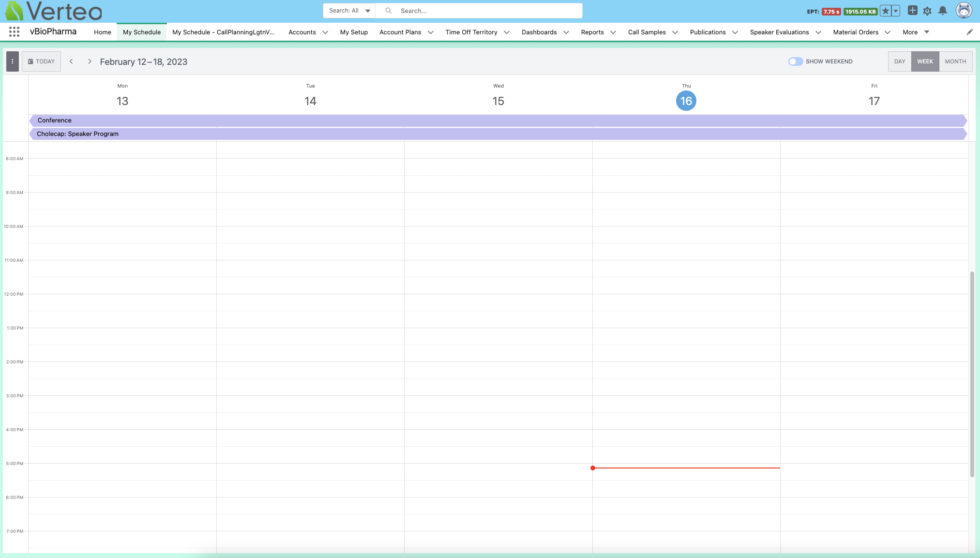Toggle the Show Weekend switch
This screenshot has height=558, width=980.
pyautogui.click(x=795, y=61)
